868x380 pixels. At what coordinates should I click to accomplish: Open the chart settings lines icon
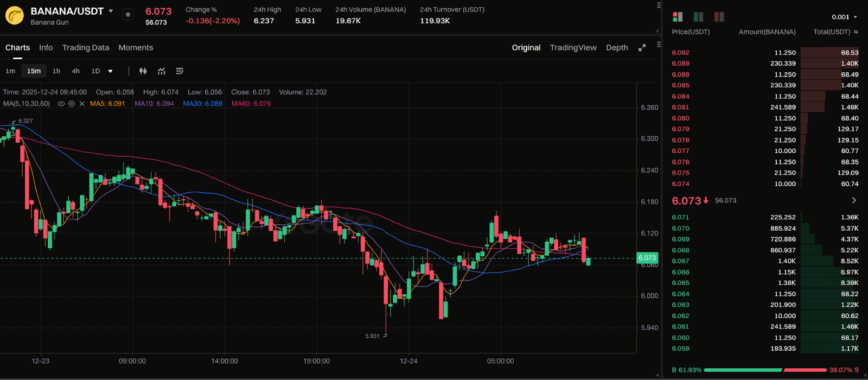[180, 71]
